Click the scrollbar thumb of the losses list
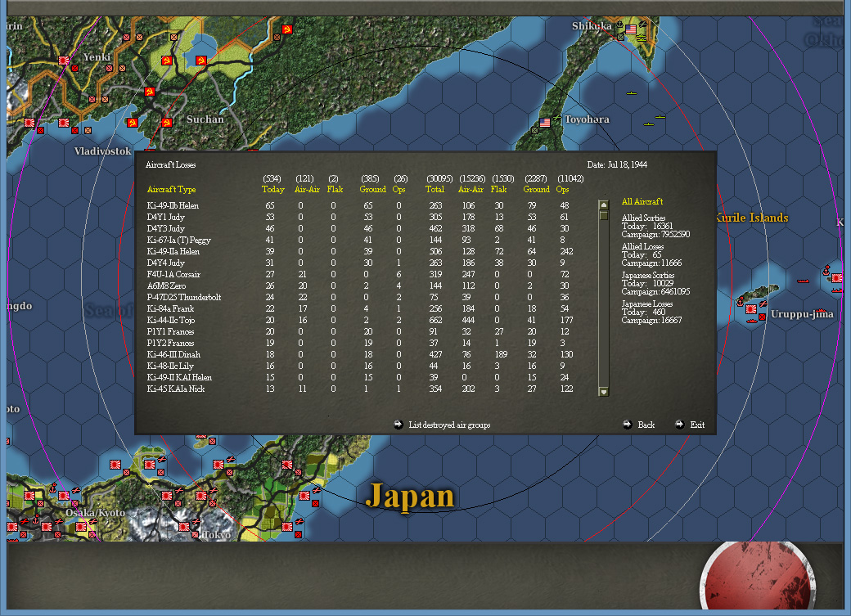The height and width of the screenshot is (616, 851). click(603, 215)
